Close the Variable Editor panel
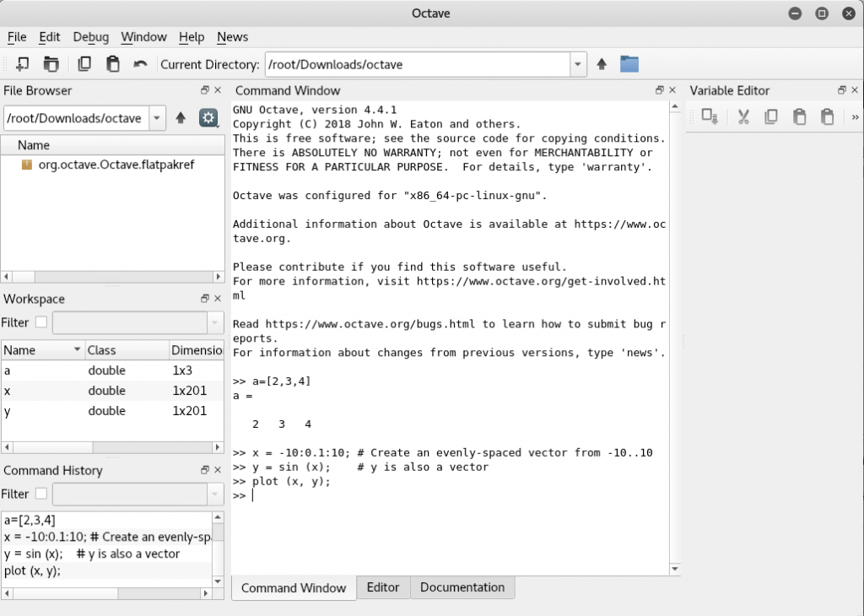864x616 pixels. [x=855, y=89]
